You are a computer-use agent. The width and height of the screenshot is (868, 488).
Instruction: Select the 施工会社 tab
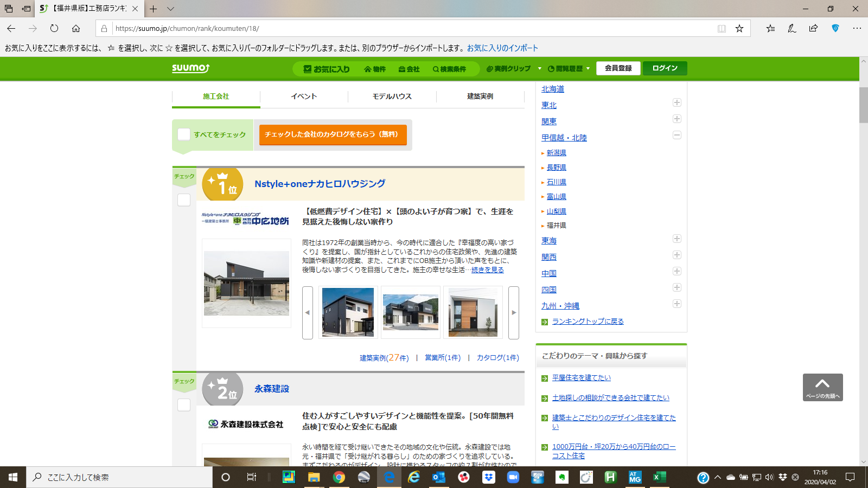pos(216,97)
